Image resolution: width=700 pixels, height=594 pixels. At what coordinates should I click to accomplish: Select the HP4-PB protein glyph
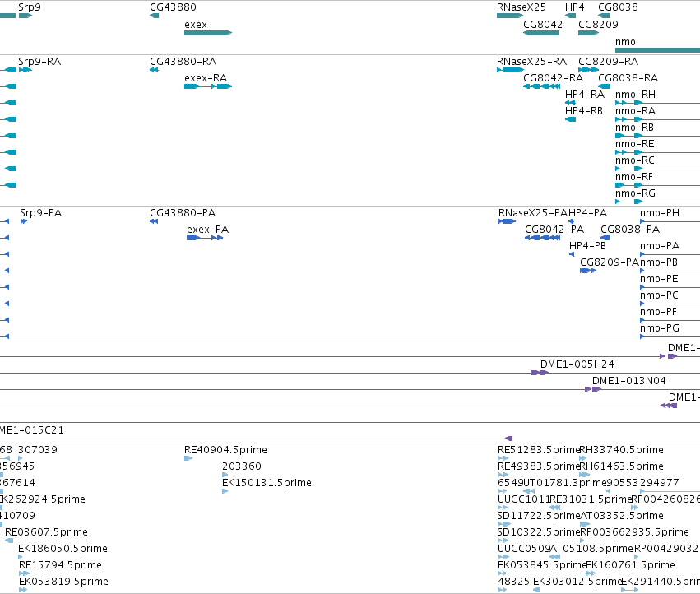[572, 254]
